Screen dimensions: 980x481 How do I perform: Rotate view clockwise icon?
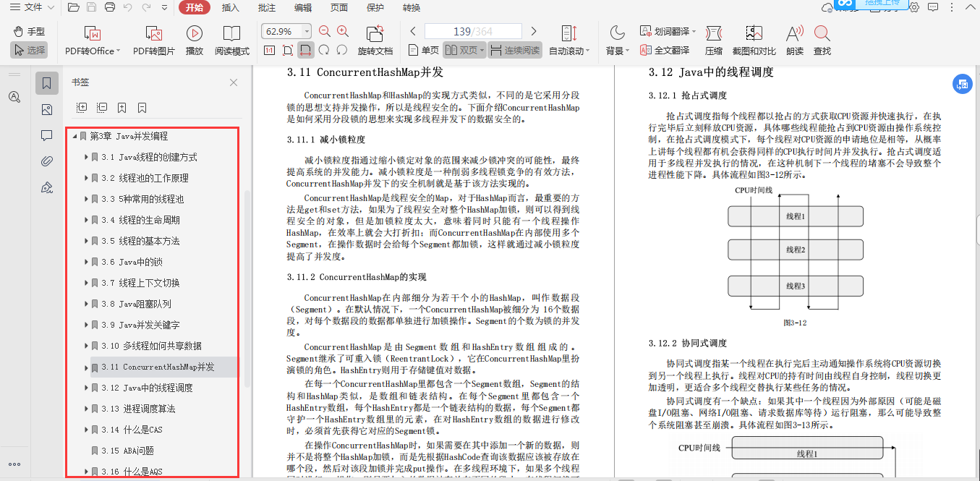tap(324, 51)
